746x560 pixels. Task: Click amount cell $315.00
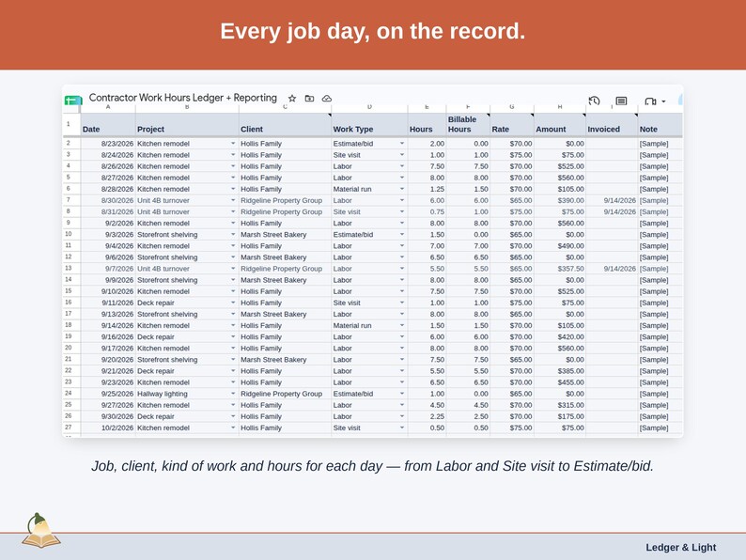(560, 405)
